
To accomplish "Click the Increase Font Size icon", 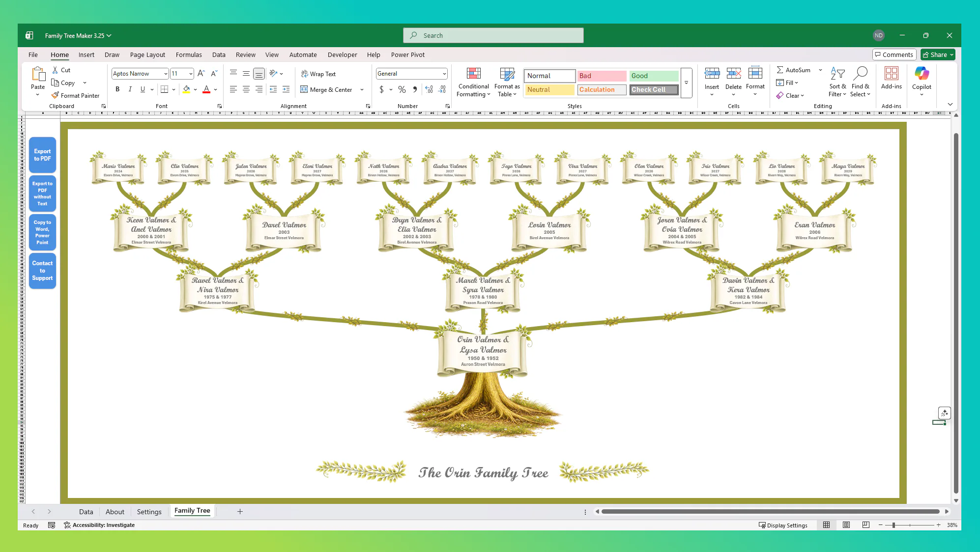I will [x=201, y=74].
